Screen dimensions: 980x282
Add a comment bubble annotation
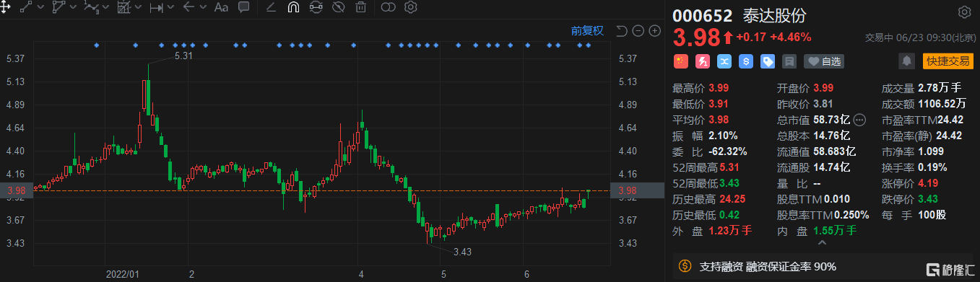point(244,8)
